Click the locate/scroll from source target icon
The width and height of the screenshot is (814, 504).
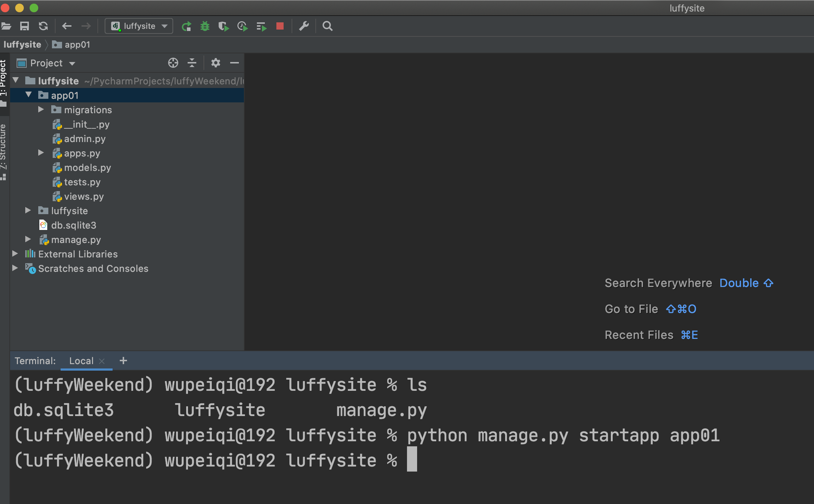click(x=173, y=63)
